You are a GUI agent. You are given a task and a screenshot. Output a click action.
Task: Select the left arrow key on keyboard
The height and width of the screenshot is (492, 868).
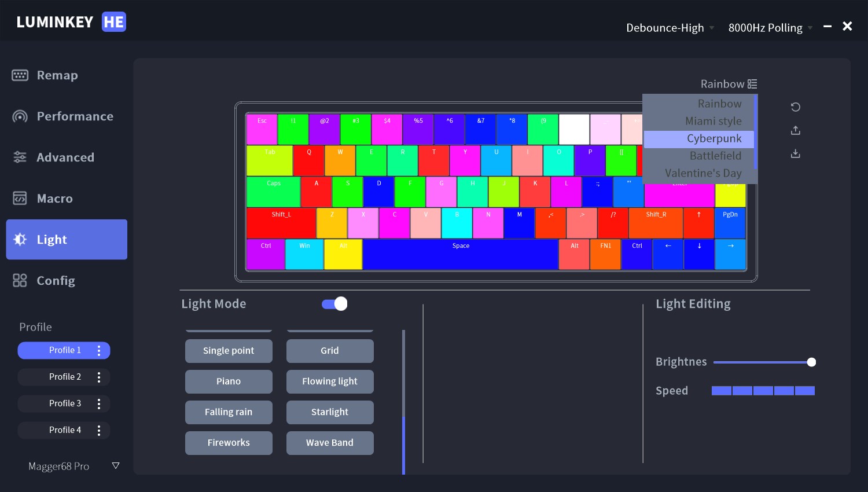point(668,254)
